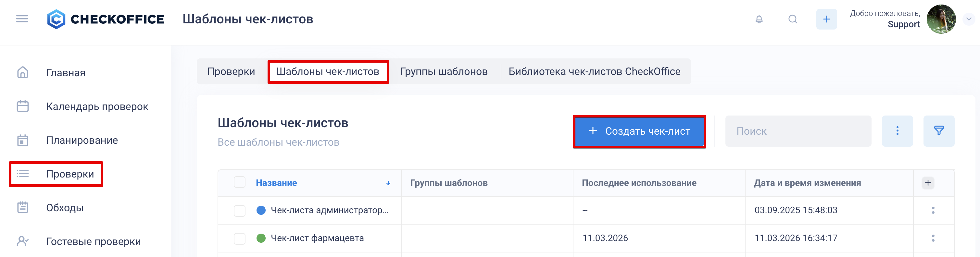The height and width of the screenshot is (257, 980).
Task: Switch to Группы шаблонов tab
Action: (444, 71)
